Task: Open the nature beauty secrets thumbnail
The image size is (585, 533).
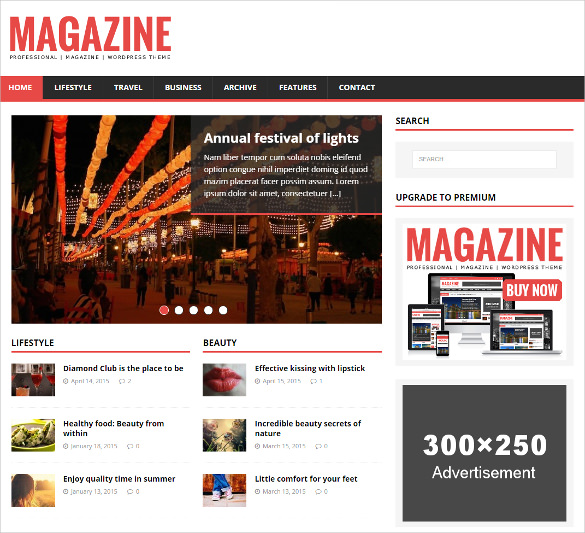Action: tap(224, 435)
